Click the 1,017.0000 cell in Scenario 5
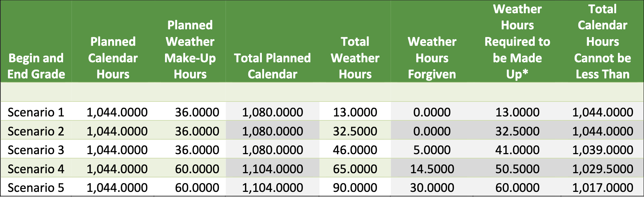 [603, 187]
